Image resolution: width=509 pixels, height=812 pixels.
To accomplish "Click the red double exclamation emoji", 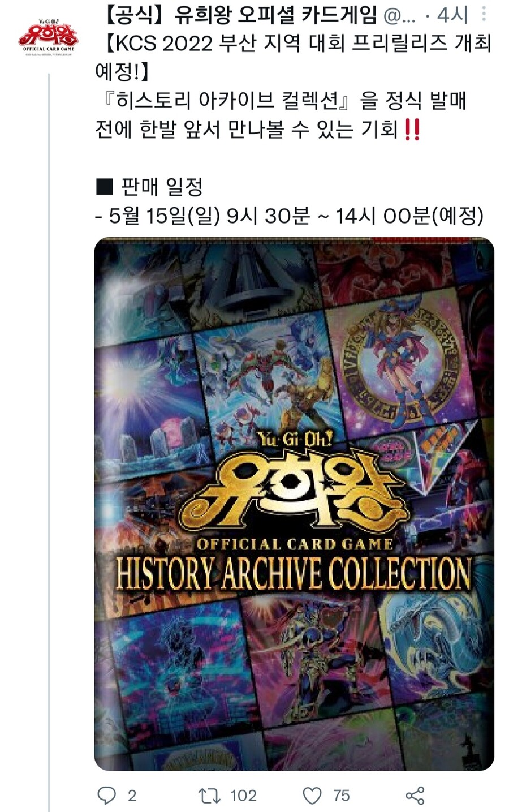I will coord(413,130).
